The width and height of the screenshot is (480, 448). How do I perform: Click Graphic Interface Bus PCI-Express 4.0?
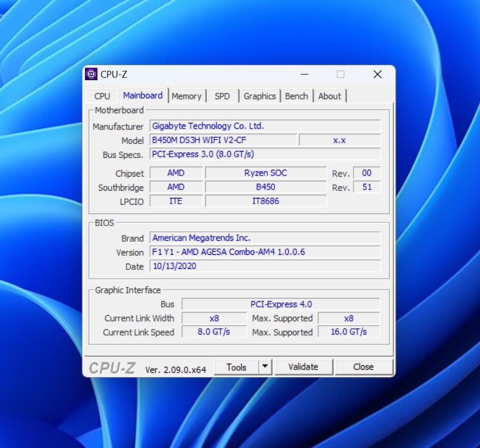[281, 304]
